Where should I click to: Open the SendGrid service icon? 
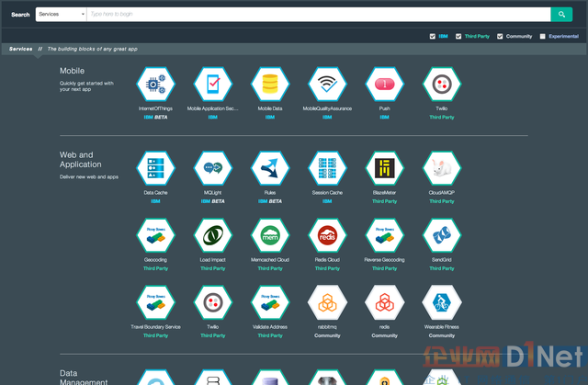click(x=442, y=235)
